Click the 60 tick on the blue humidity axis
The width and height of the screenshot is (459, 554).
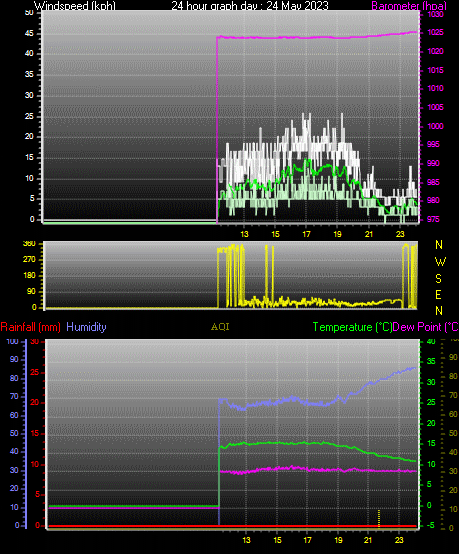tap(14, 416)
